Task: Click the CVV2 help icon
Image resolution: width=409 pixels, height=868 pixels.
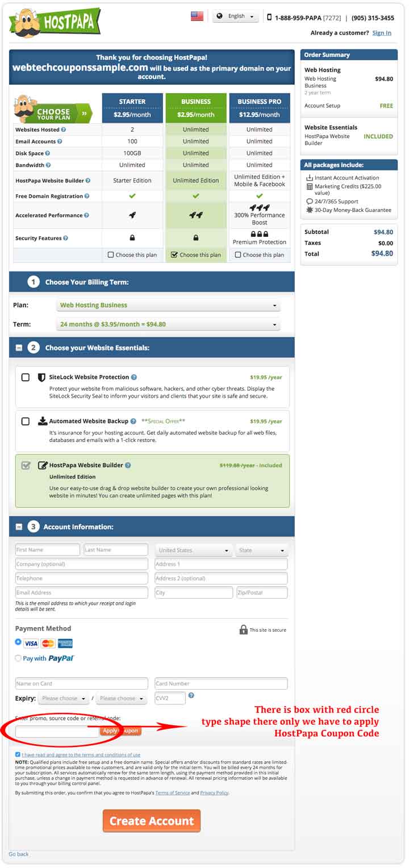Action: click(191, 695)
